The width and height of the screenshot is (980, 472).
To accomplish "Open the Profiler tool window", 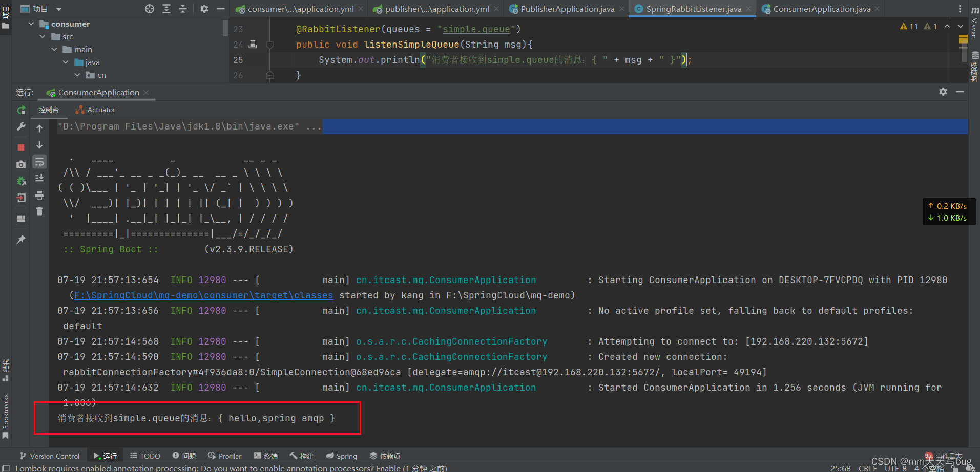I will (x=225, y=456).
